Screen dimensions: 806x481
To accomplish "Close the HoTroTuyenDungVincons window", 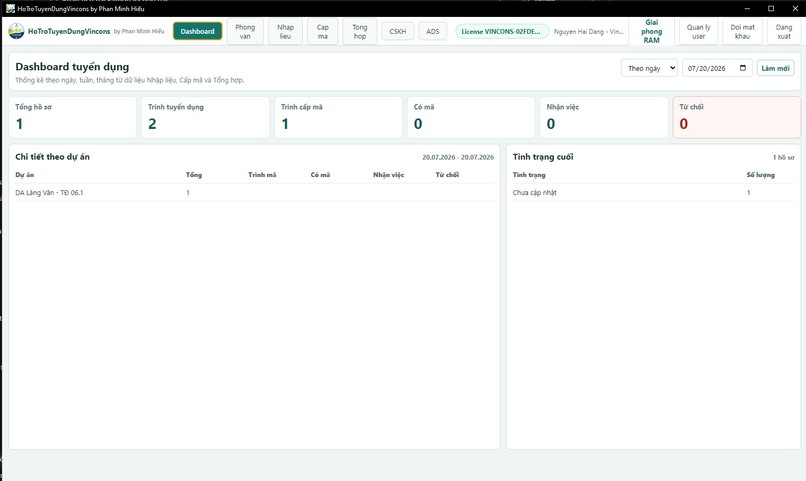I will tap(795, 8).
